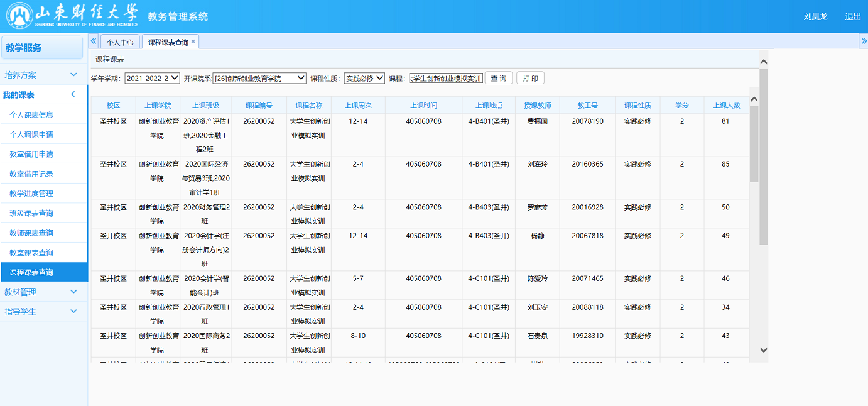The height and width of the screenshot is (406, 868).
Task: Click the 打印 button
Action: click(x=530, y=79)
